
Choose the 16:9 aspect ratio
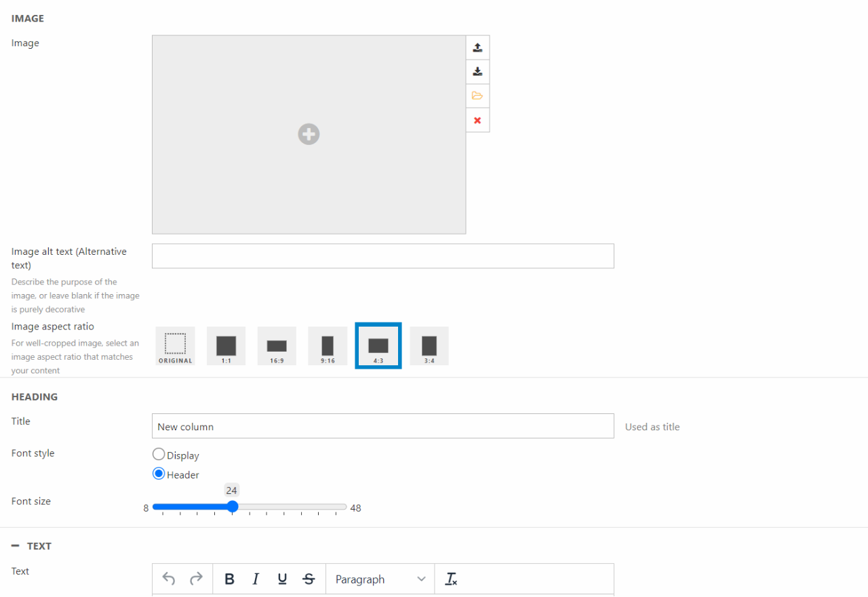[277, 346]
